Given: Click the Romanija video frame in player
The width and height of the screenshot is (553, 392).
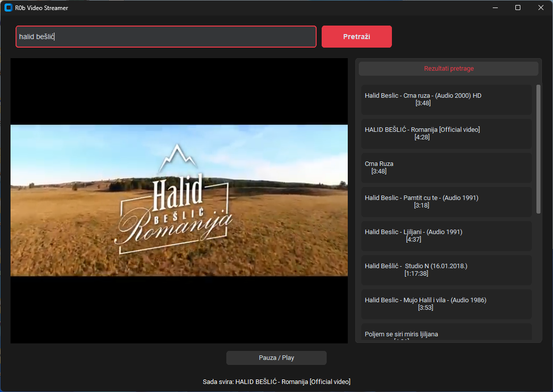Looking at the screenshot, I should click(179, 201).
